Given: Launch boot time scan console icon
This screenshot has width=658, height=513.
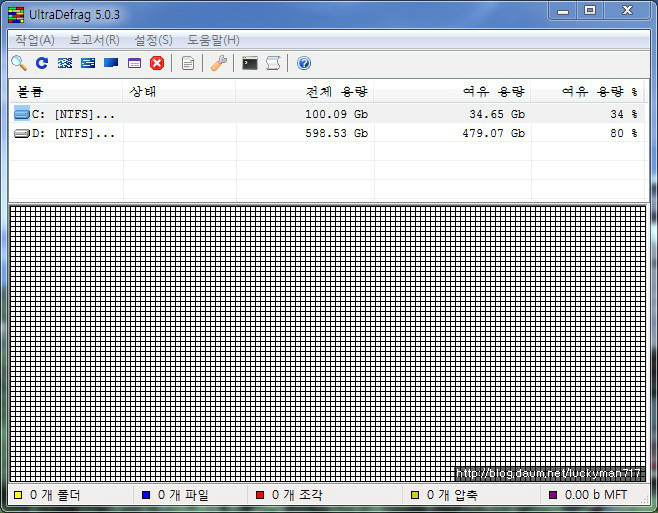Looking at the screenshot, I should (250, 63).
